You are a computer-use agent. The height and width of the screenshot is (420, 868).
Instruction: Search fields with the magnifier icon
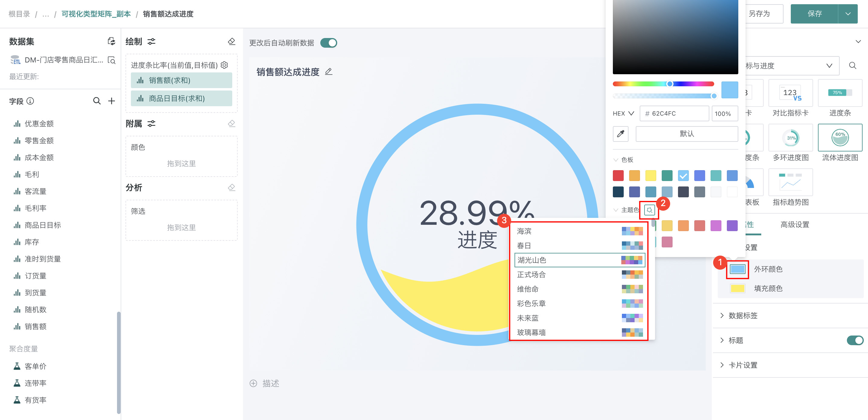click(x=97, y=101)
